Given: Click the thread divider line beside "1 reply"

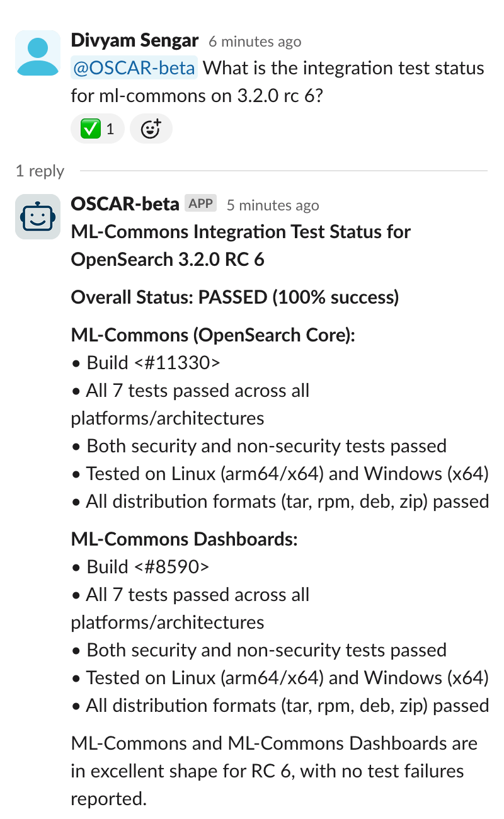Looking at the screenshot, I should pos(283,171).
